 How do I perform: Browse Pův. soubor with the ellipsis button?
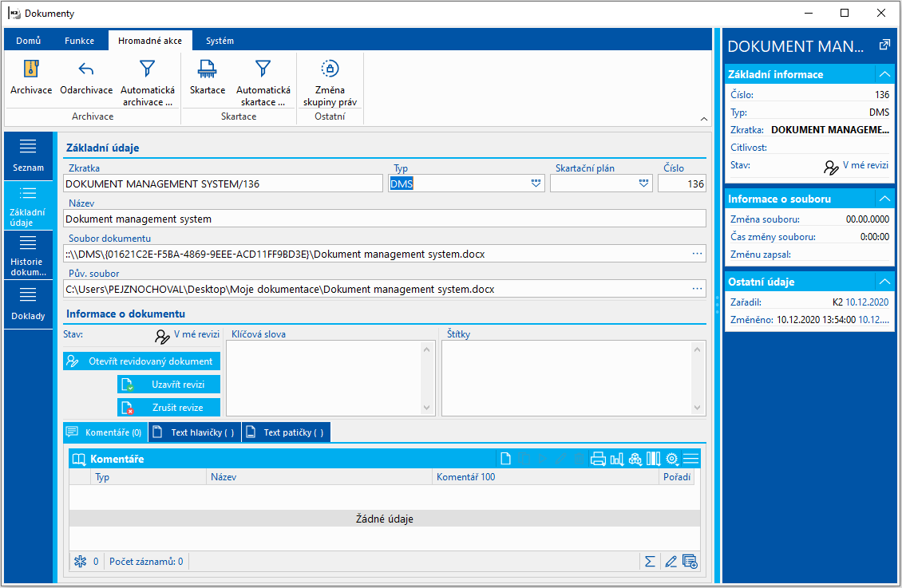pos(697,289)
